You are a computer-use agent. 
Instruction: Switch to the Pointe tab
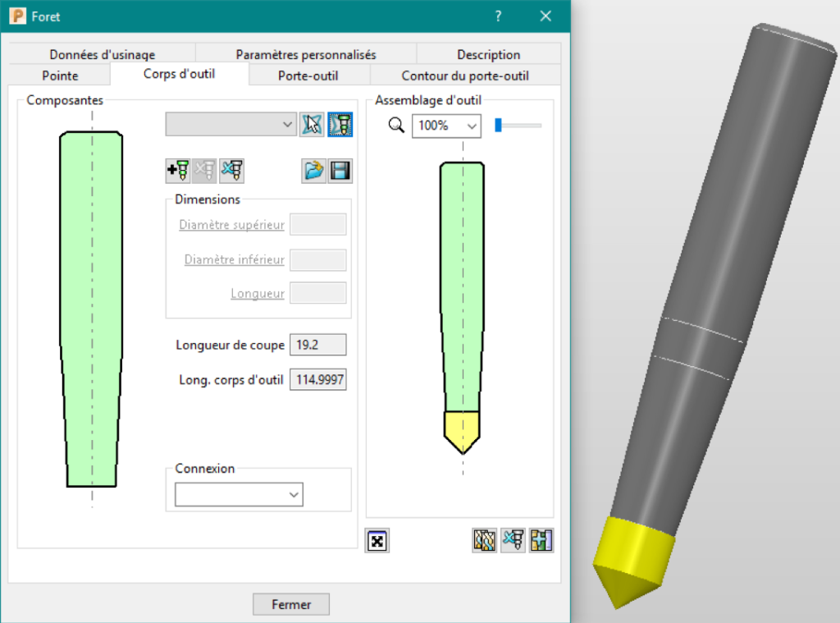pos(59,76)
